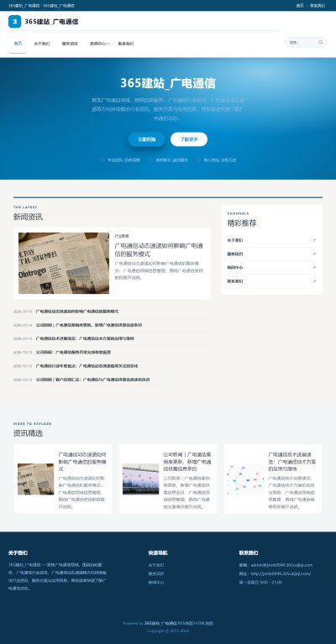Open newspaper thumbnail in first 资讯精选 card

36,479
